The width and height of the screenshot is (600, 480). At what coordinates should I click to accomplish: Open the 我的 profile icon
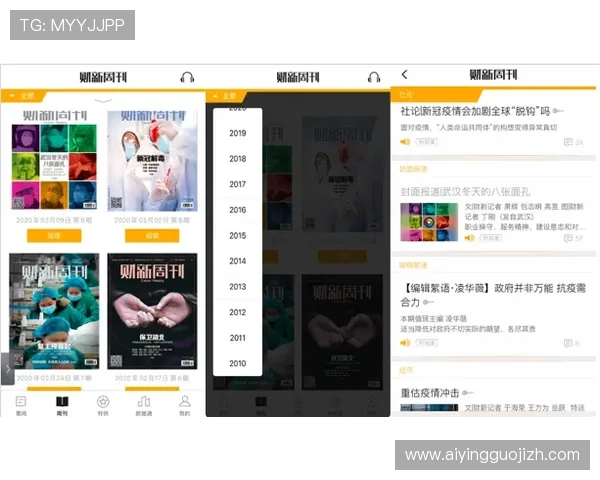[x=184, y=405]
